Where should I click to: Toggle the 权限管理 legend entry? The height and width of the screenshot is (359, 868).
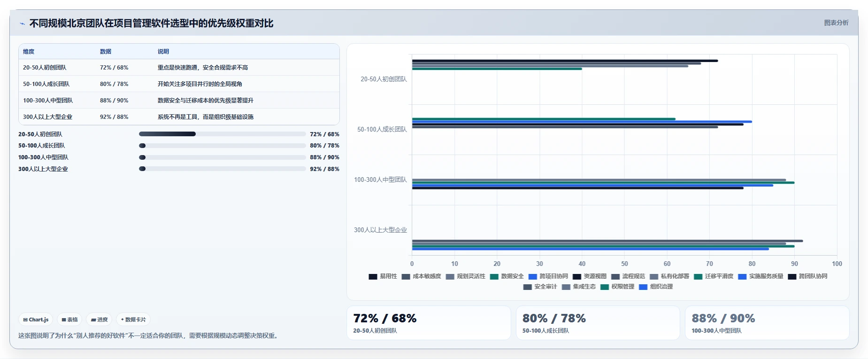[617, 287]
